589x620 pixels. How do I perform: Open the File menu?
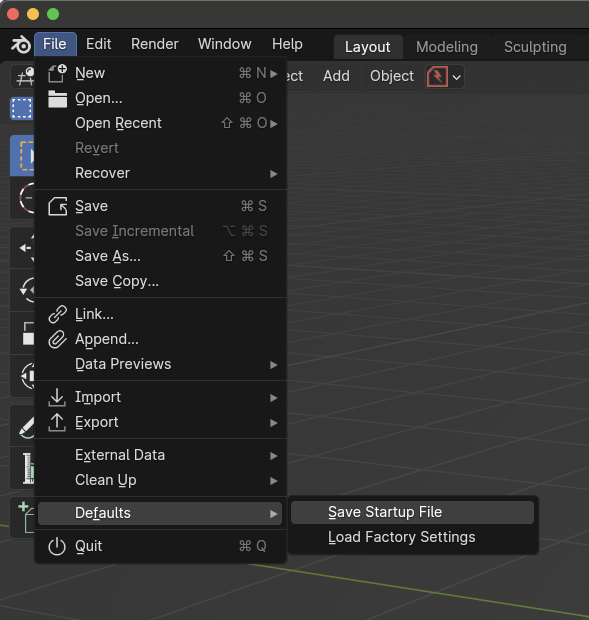click(55, 44)
